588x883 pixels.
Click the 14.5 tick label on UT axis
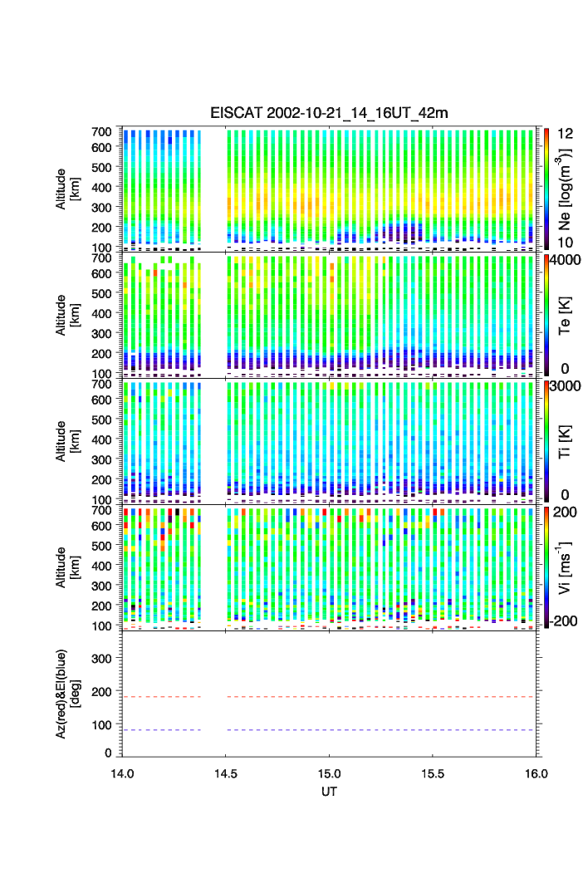tap(226, 773)
